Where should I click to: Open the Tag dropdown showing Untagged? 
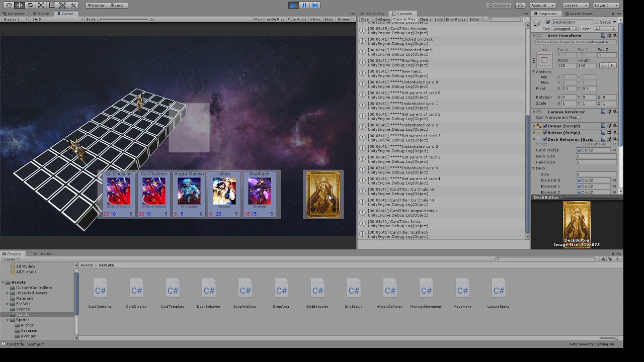click(x=564, y=29)
